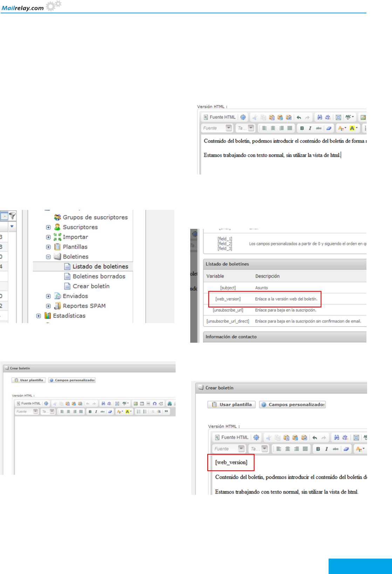Expand the Estadísticas tree node
The image size is (392, 574).
(39, 316)
